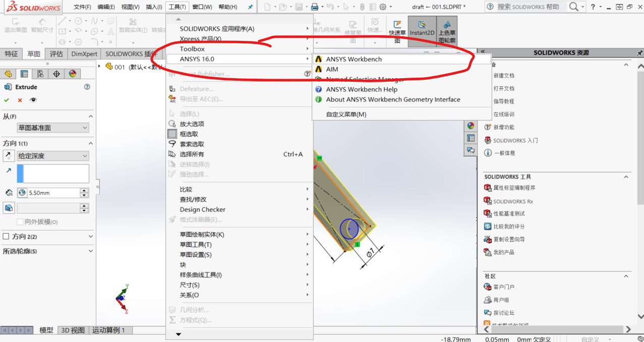644x342 pixels.
Task: Switch to the 评估 tab
Action: pos(56,53)
